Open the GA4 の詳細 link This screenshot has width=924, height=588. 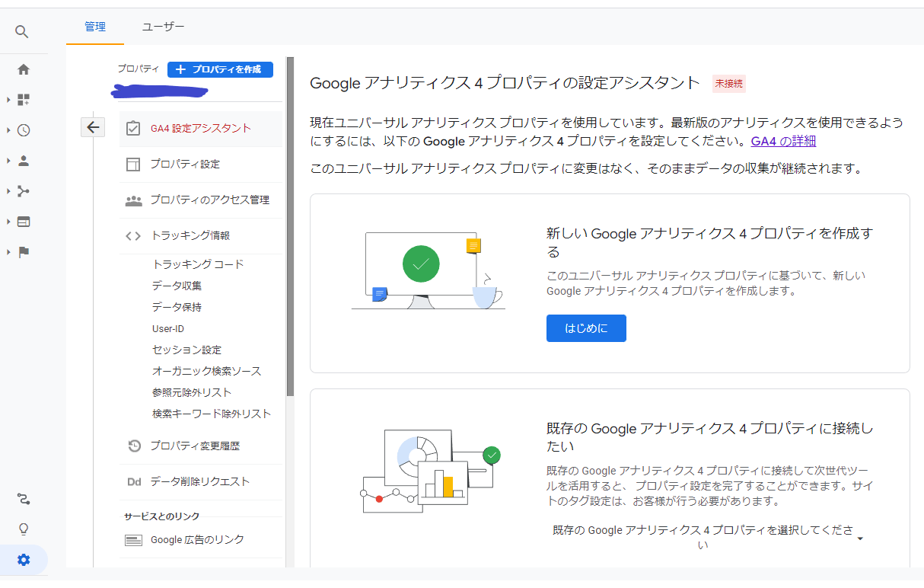[783, 141]
